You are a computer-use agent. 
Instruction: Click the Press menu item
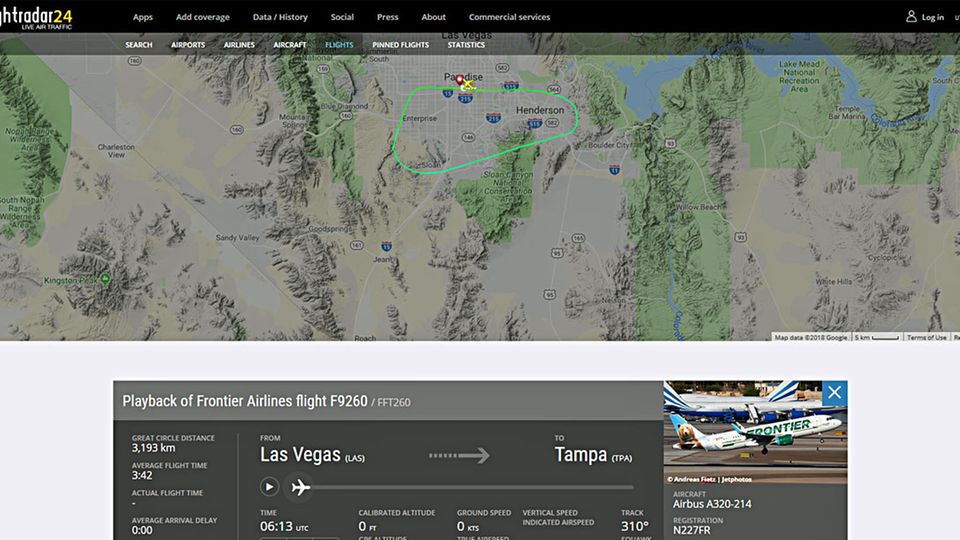click(387, 17)
